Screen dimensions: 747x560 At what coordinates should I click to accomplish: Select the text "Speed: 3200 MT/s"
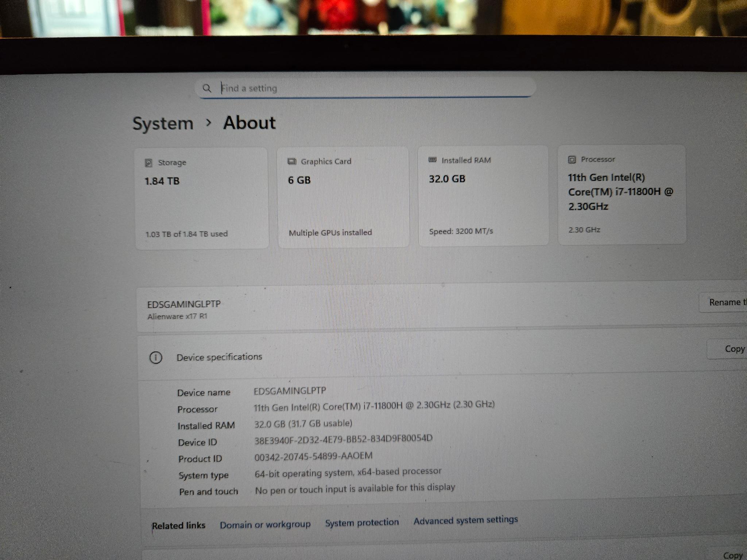tap(461, 231)
